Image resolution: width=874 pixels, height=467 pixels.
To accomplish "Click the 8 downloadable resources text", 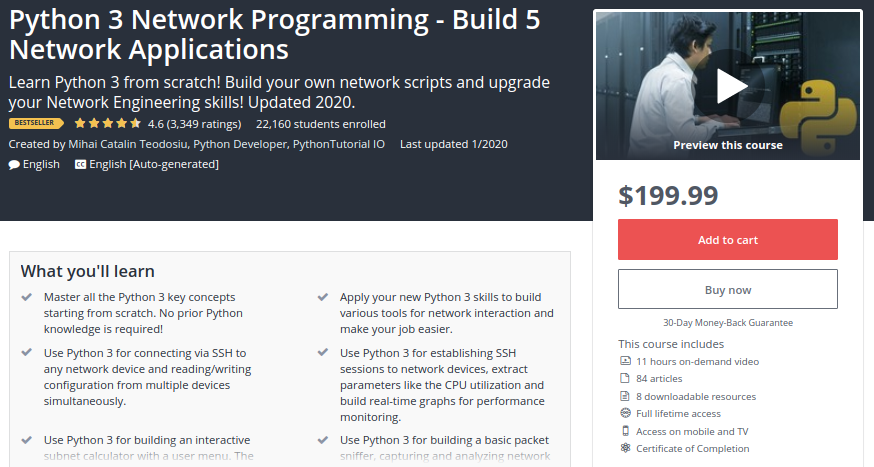I will pos(696,397).
